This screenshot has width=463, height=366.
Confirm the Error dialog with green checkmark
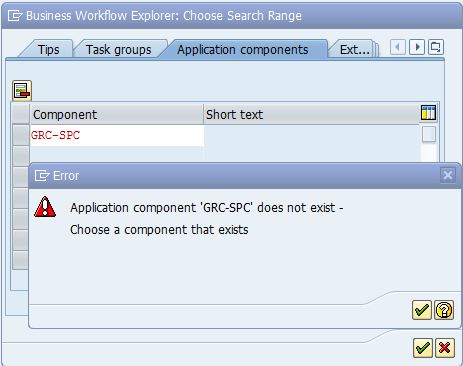pyautogui.click(x=422, y=310)
